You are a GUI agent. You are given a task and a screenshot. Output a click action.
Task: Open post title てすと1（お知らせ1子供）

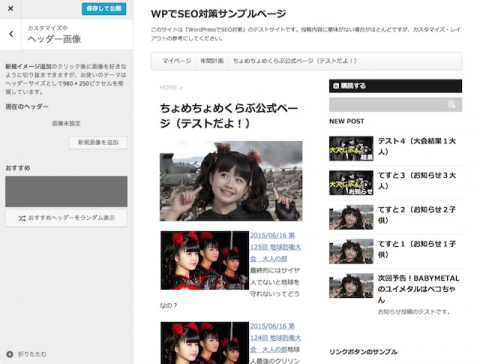pyautogui.click(x=417, y=249)
